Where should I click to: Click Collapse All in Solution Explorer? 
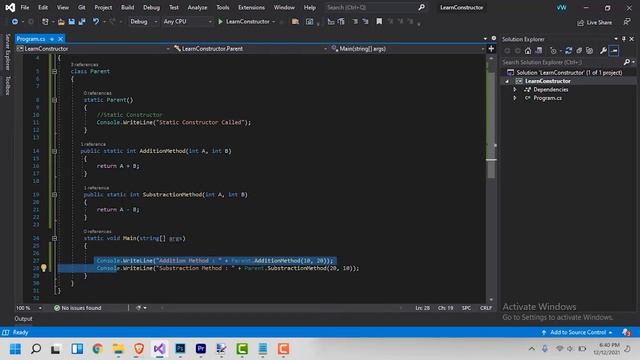click(579, 51)
